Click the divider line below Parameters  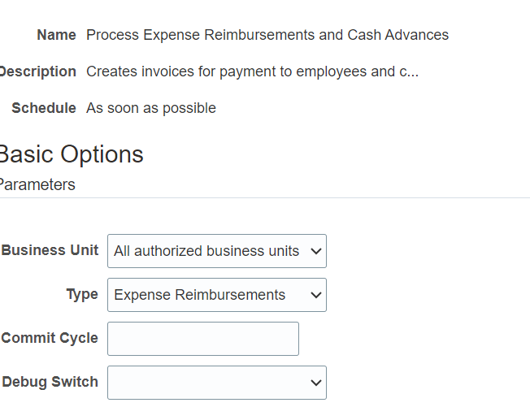click(265, 197)
